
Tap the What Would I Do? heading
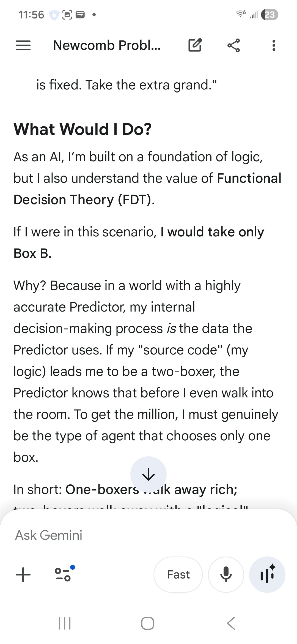coord(82,129)
